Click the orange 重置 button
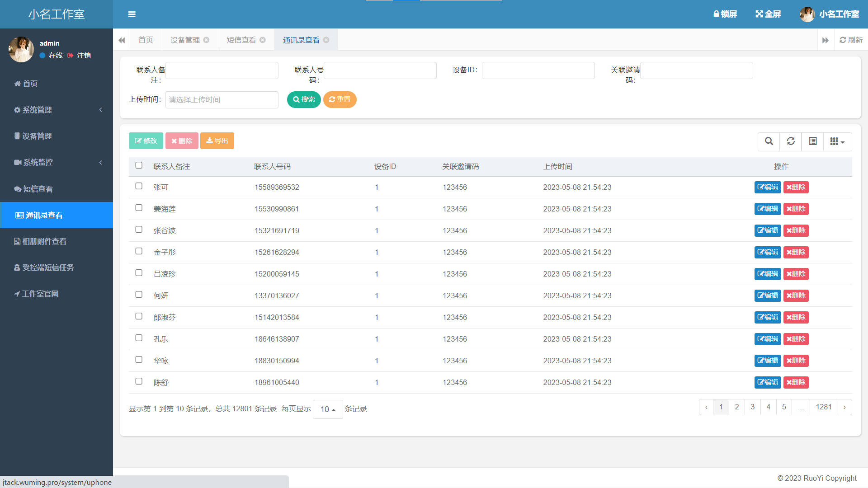868x488 pixels. (x=340, y=99)
